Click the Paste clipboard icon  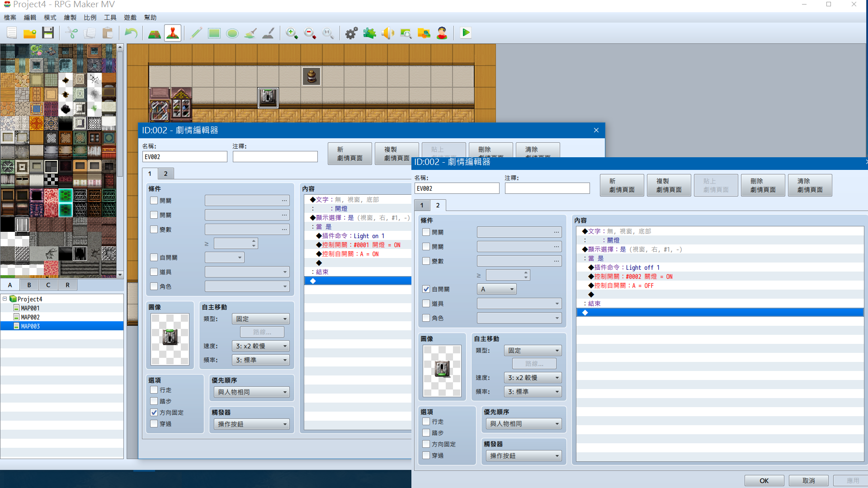pos(108,33)
